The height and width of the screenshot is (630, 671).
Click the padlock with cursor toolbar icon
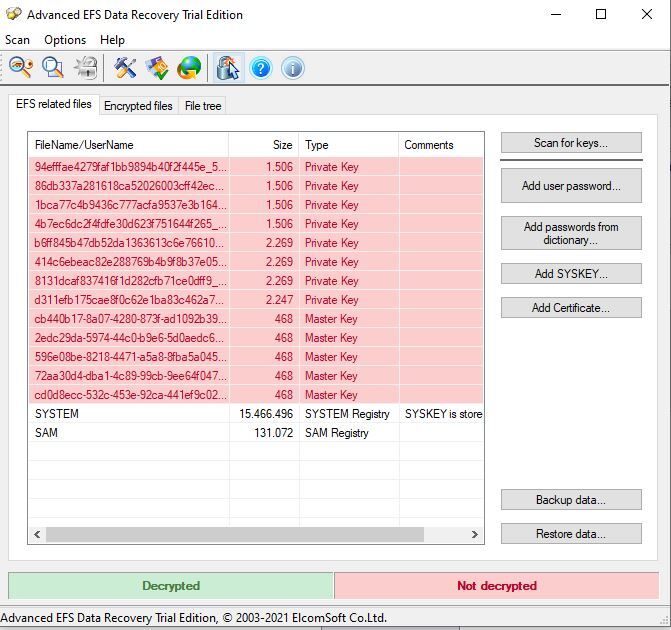(x=228, y=68)
